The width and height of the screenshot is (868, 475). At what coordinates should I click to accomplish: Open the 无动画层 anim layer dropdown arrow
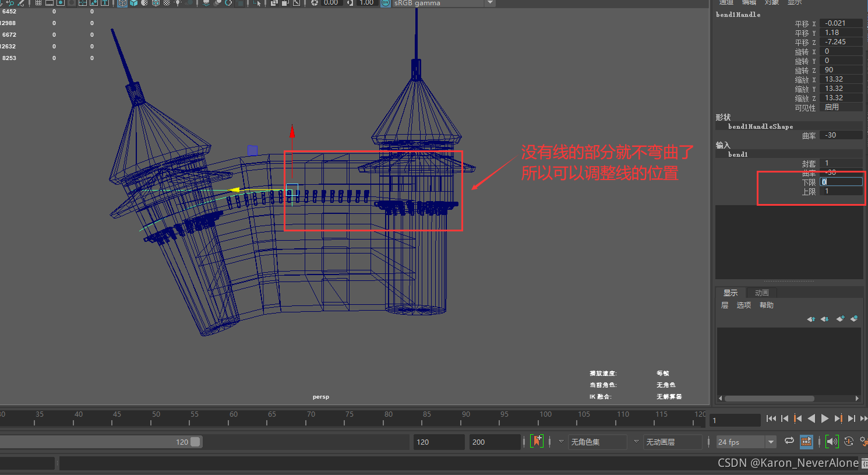click(x=636, y=441)
